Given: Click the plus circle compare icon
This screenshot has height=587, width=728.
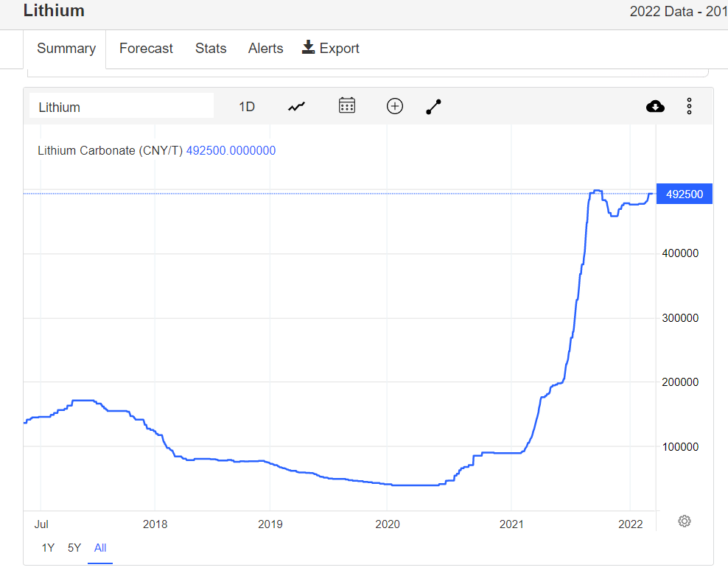Looking at the screenshot, I should tap(395, 106).
